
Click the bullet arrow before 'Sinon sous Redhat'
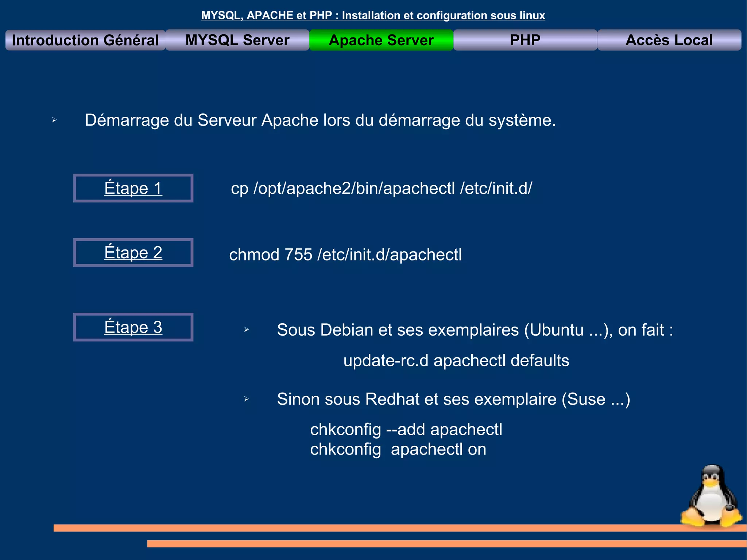click(x=247, y=399)
